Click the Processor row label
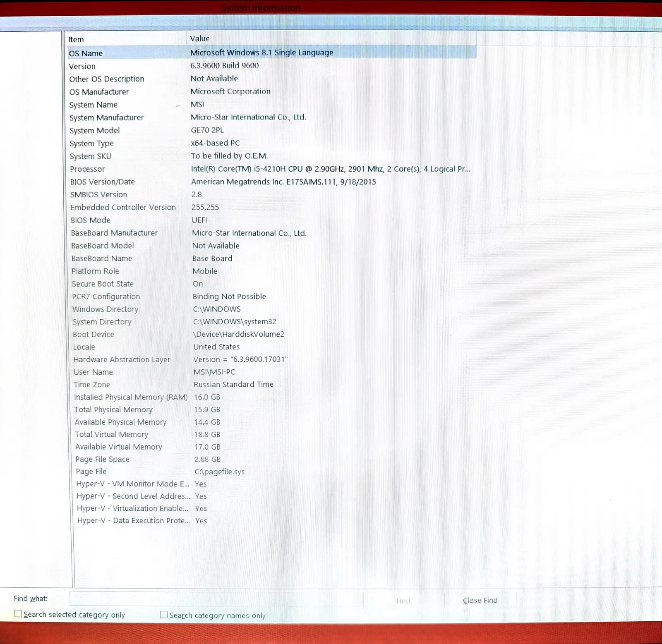 (87, 169)
